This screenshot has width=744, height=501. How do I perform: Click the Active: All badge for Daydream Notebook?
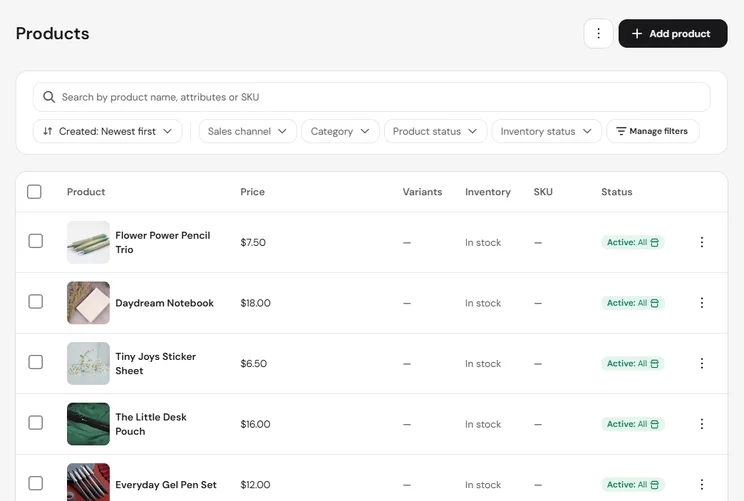(x=633, y=303)
